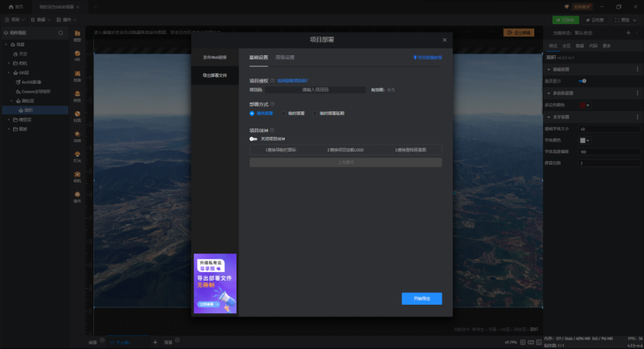Click the ArcGIS影像 layer row
Screen dimensions: 644x349
35,82
